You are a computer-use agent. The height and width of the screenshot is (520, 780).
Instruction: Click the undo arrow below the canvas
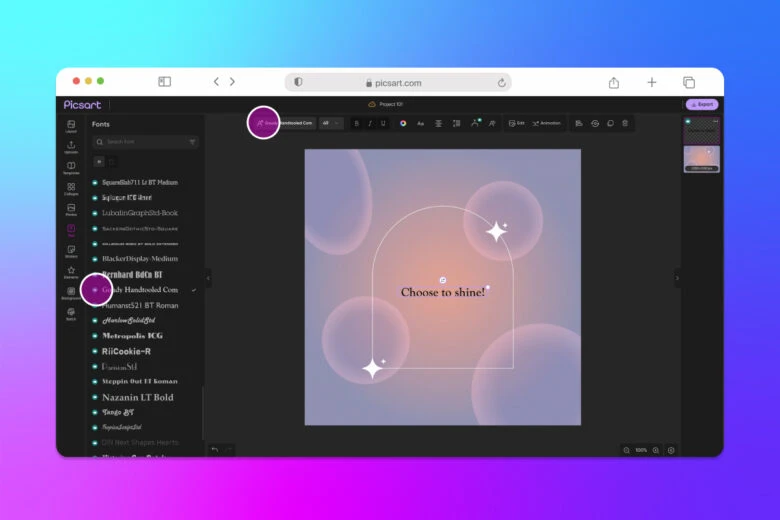coord(214,449)
